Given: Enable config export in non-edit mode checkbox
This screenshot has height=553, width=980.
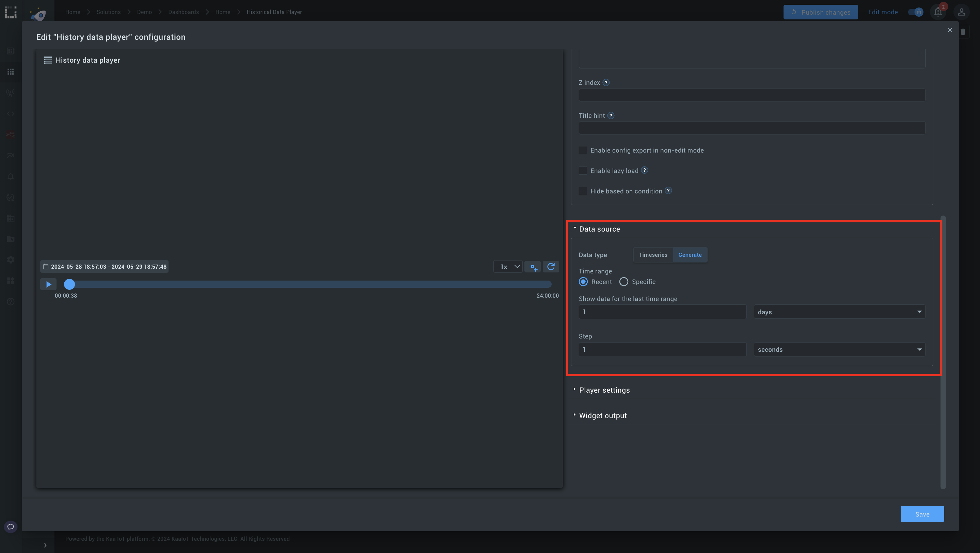Looking at the screenshot, I should coord(582,150).
